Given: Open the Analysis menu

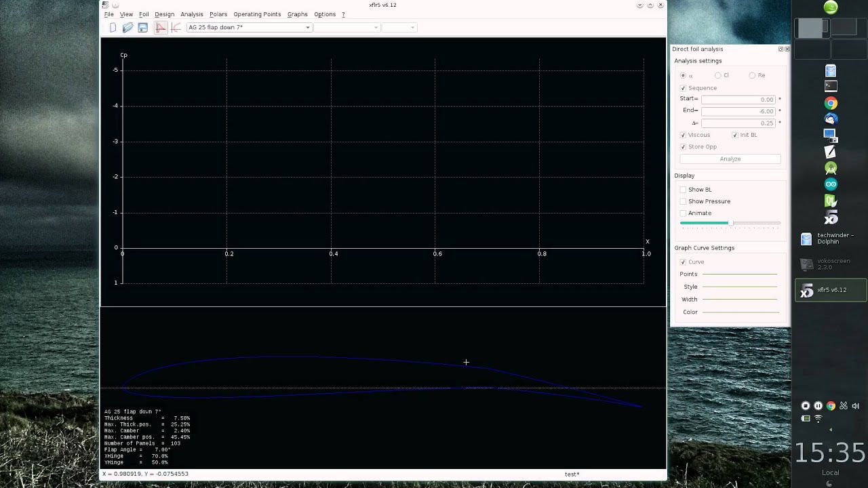Looking at the screenshot, I should (192, 14).
